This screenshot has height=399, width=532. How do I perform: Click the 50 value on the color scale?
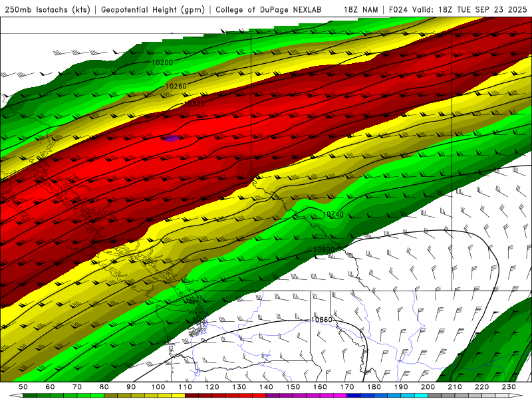[x=23, y=387]
